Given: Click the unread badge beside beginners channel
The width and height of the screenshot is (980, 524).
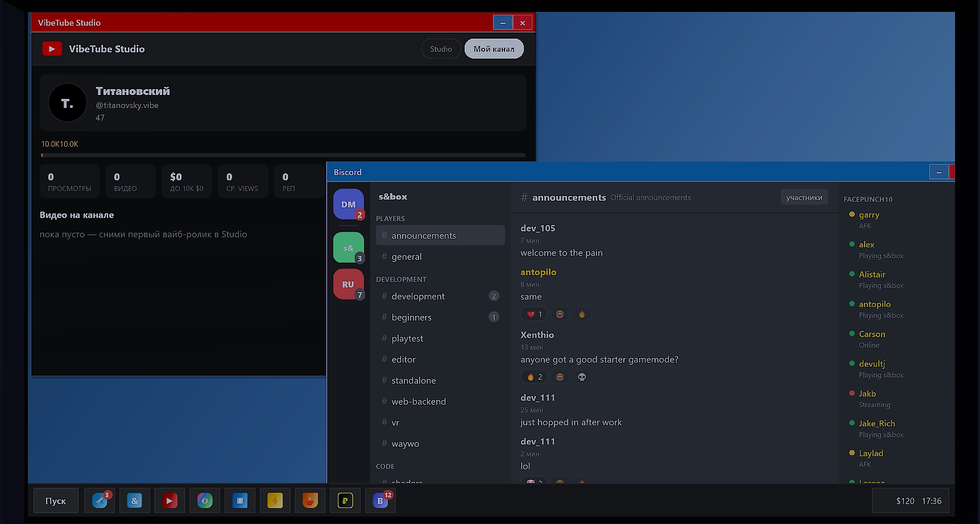Looking at the screenshot, I should pyautogui.click(x=494, y=317).
